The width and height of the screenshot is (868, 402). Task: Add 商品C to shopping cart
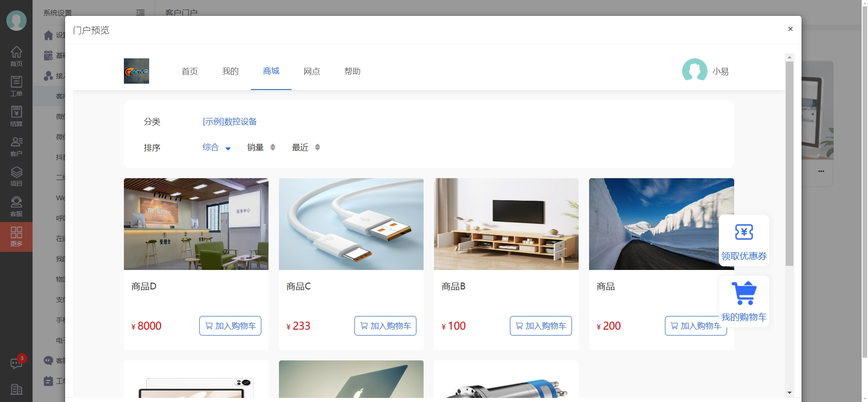[x=385, y=326]
